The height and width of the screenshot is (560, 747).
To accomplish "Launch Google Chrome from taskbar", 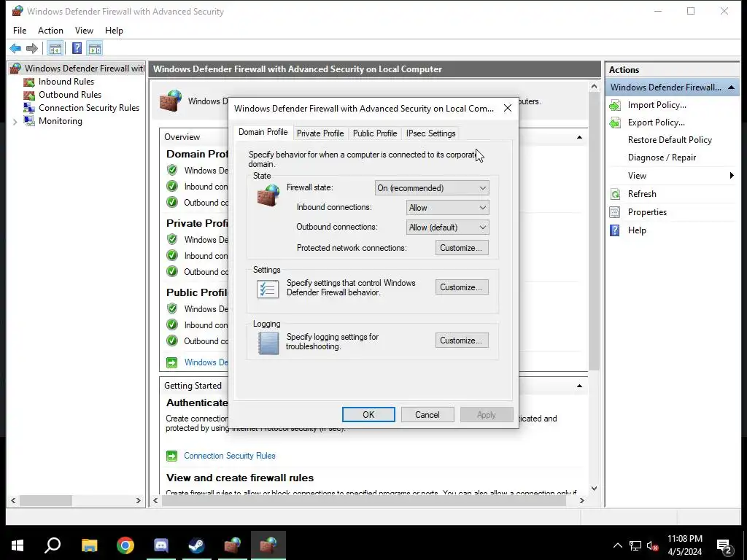I will pyautogui.click(x=125, y=545).
